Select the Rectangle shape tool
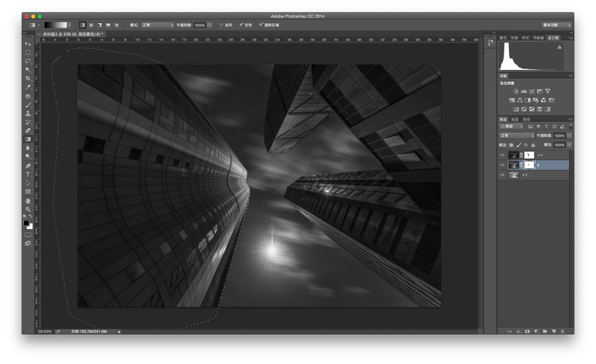596x364 pixels. (x=28, y=191)
